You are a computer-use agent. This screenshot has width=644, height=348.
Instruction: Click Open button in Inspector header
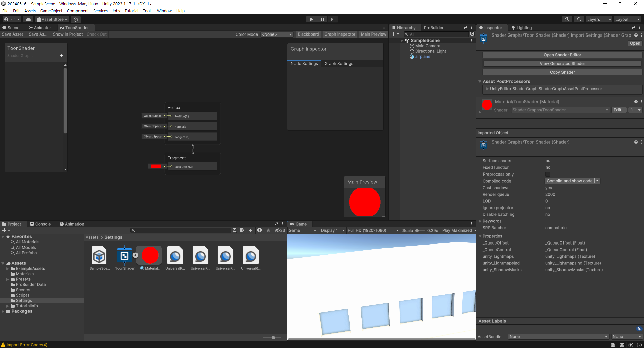[x=635, y=43]
